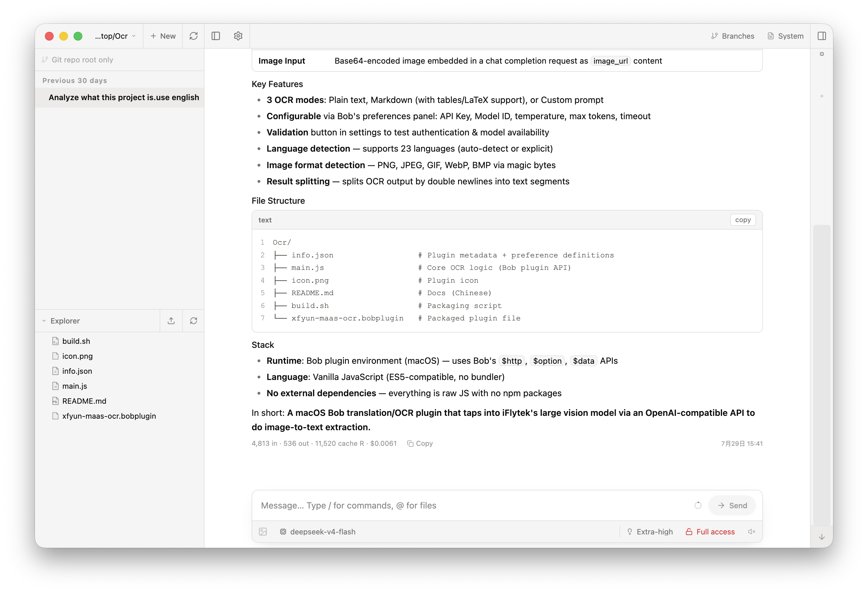This screenshot has width=868, height=594.
Task: Copy the whole assistant response
Action: [420, 443]
